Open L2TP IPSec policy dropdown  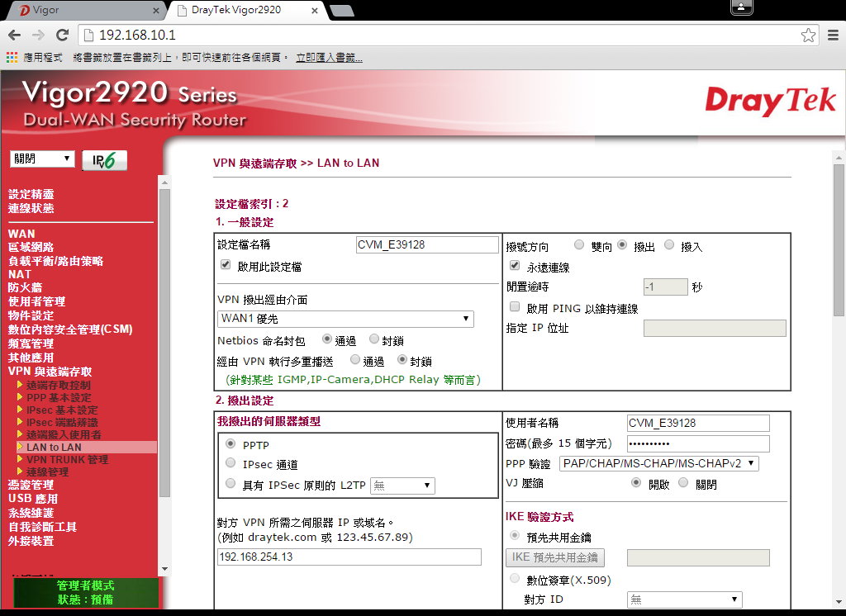coord(402,486)
